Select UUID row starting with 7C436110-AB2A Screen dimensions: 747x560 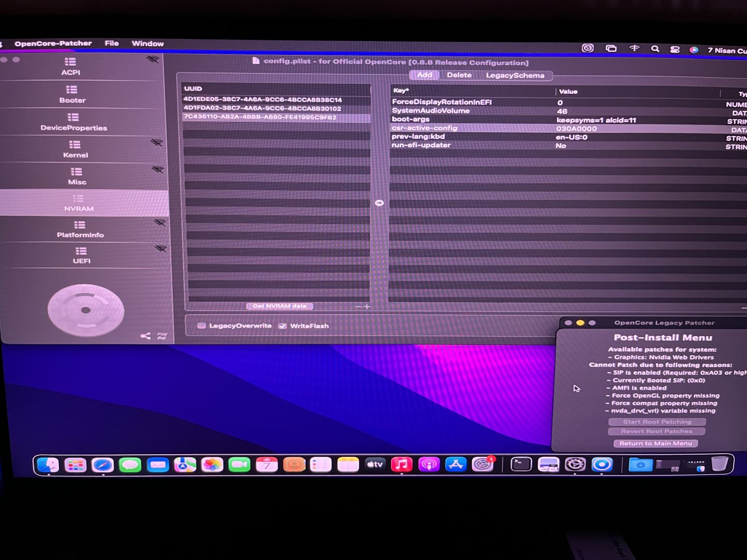point(276,117)
